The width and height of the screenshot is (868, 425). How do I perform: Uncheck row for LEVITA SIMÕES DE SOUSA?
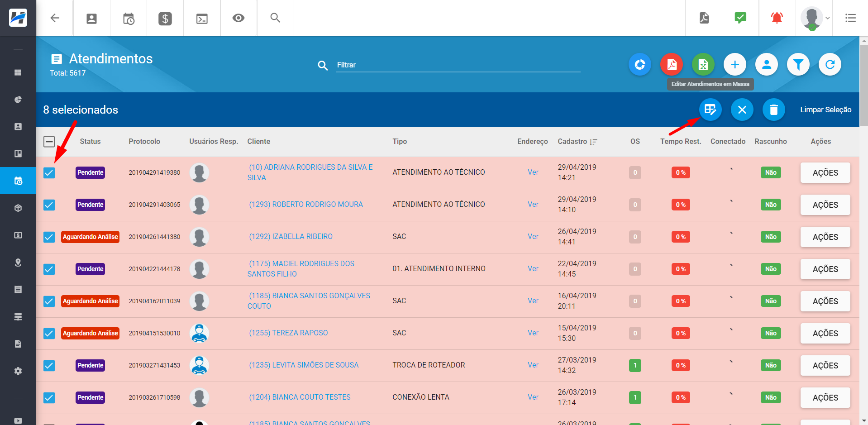point(49,366)
